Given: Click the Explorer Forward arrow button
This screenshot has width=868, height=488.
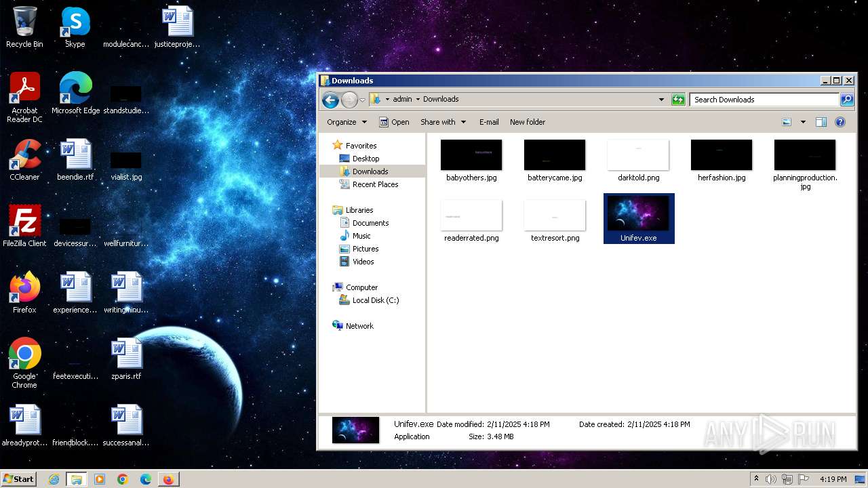Looking at the screenshot, I should (x=349, y=100).
